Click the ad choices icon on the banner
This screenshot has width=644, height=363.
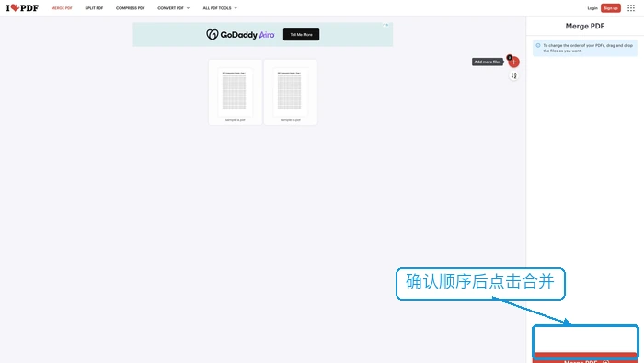[385, 25]
